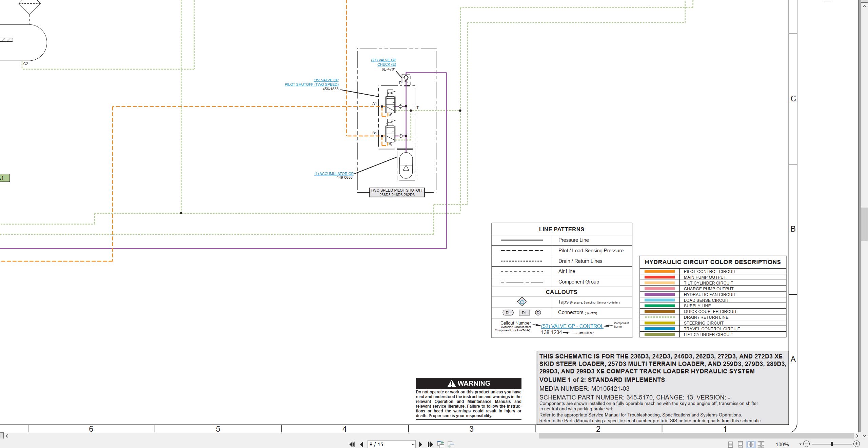Click the check valve symbol near port P

pyautogui.click(x=406, y=79)
